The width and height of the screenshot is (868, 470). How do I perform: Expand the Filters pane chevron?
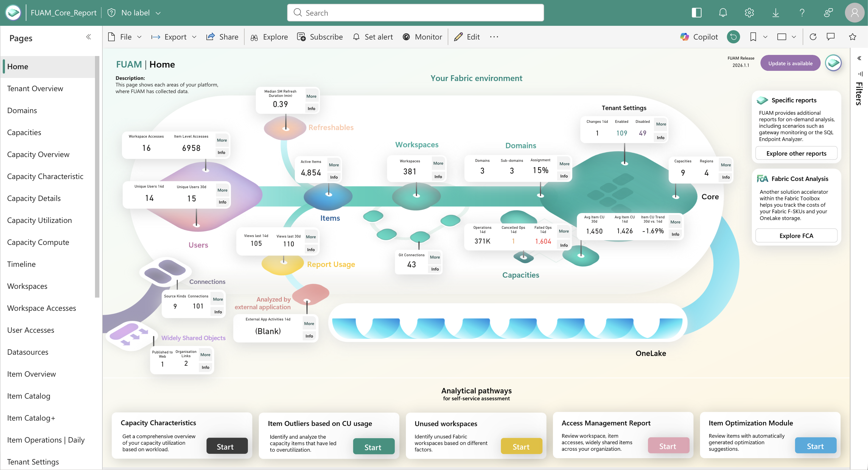[859, 58]
